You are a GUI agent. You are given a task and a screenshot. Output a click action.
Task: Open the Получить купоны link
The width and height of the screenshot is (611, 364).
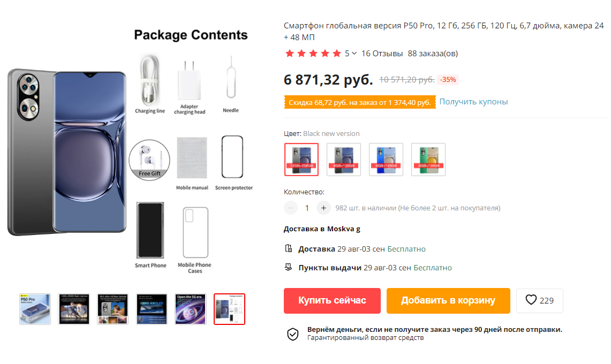473,102
